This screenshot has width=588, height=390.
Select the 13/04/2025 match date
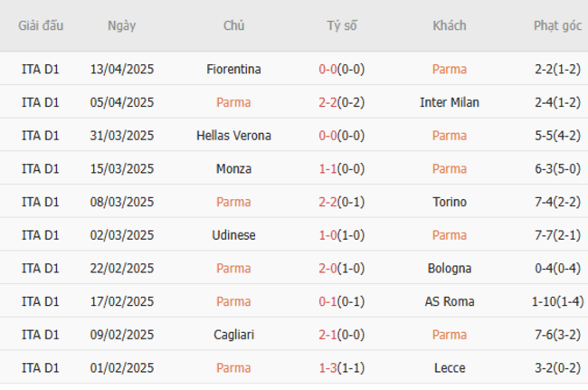(x=122, y=69)
